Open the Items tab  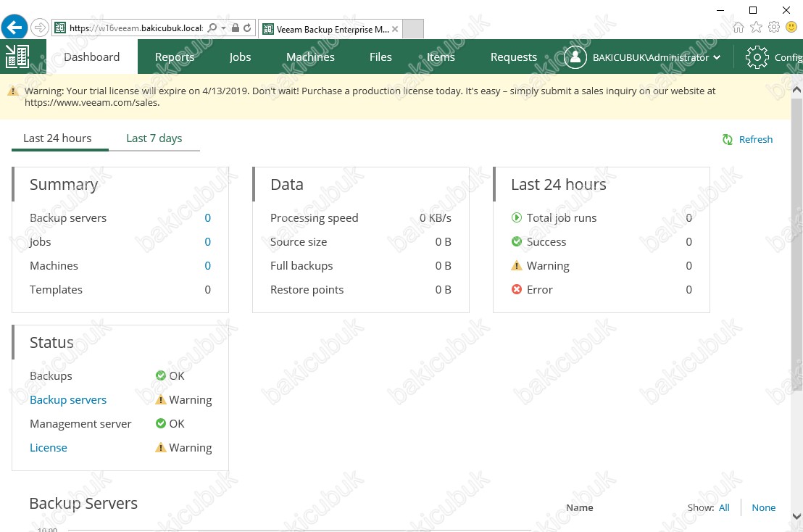pos(441,57)
